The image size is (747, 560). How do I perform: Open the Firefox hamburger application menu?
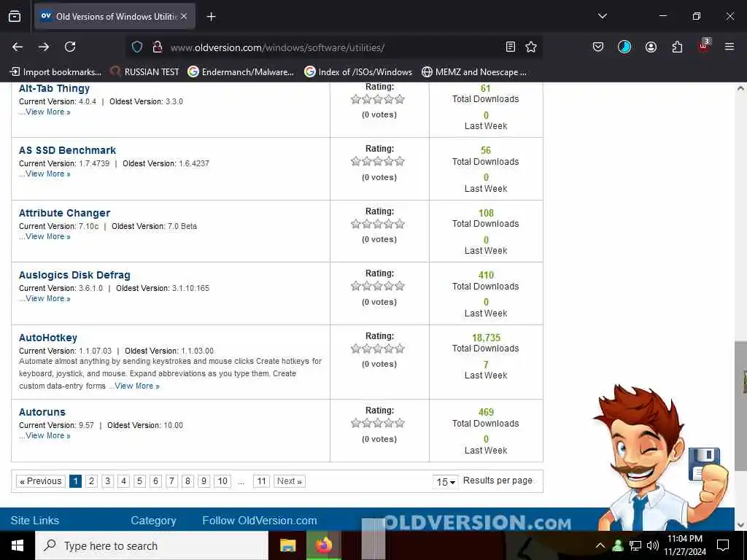[729, 47]
